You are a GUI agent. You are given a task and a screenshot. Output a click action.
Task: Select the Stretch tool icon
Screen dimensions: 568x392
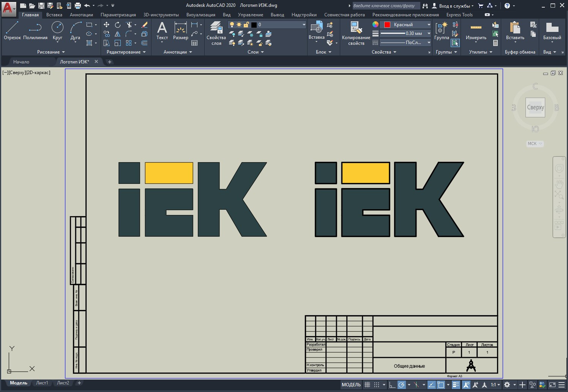point(106,43)
